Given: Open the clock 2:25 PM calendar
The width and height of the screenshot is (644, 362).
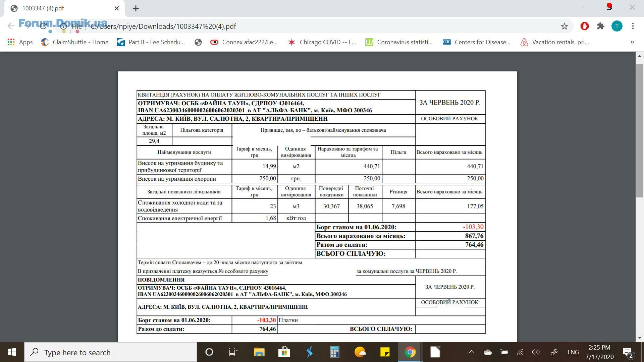Looking at the screenshot, I should 599,352.
